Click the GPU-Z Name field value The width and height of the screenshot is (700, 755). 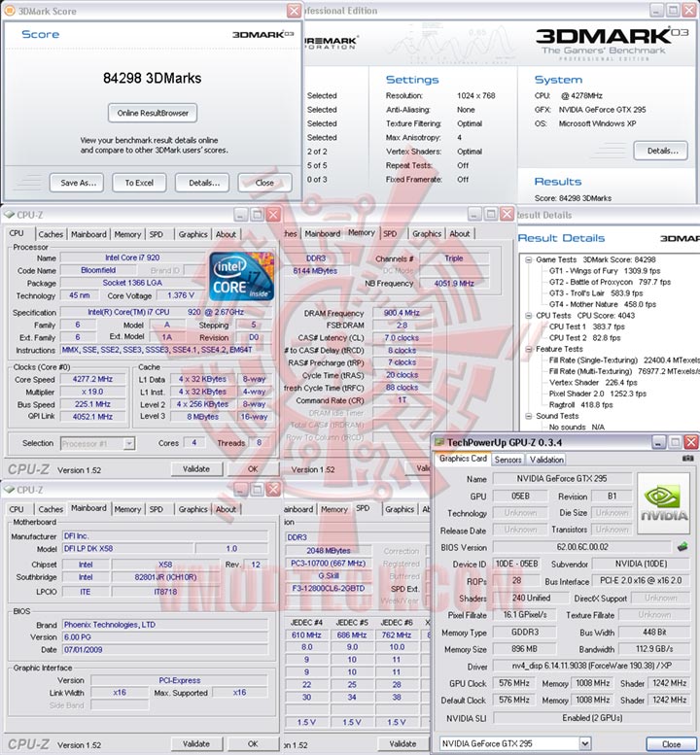coord(562,479)
